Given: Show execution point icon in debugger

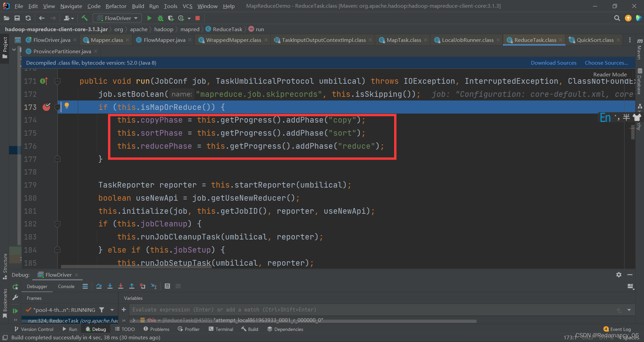Looking at the screenshot, I should (85, 286).
